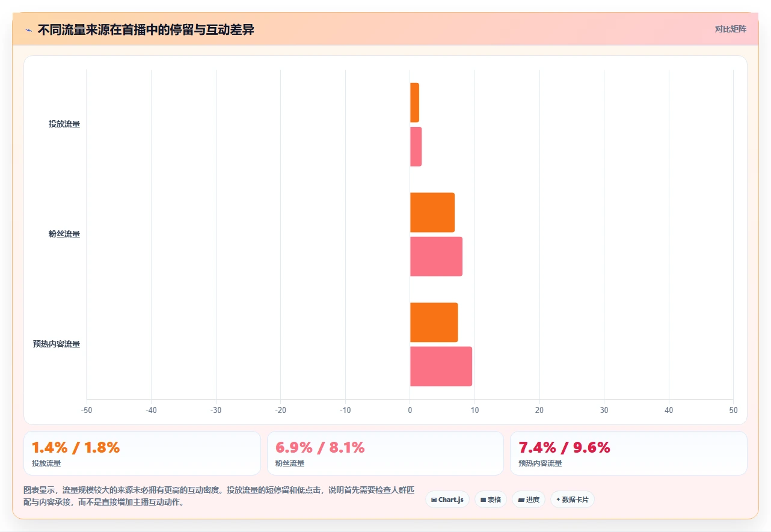The image size is (771, 532).
Task: Click the x-axis tick label 10
Action: point(475,411)
